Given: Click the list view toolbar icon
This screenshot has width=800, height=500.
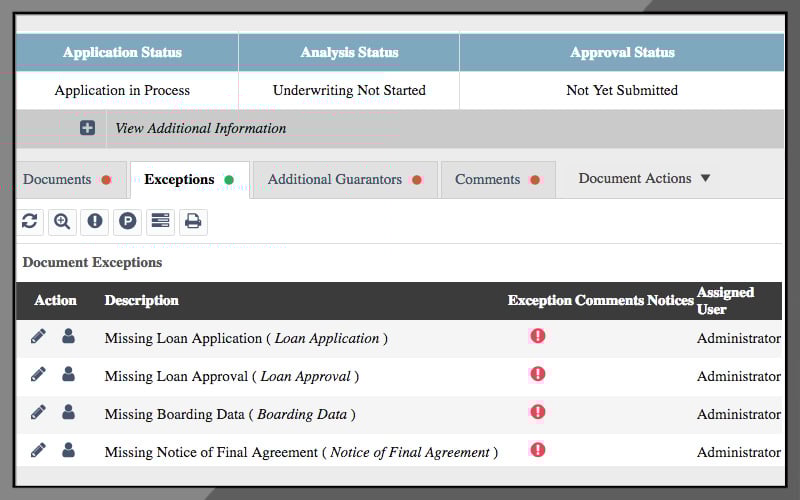Looking at the screenshot, I should pyautogui.click(x=159, y=221).
